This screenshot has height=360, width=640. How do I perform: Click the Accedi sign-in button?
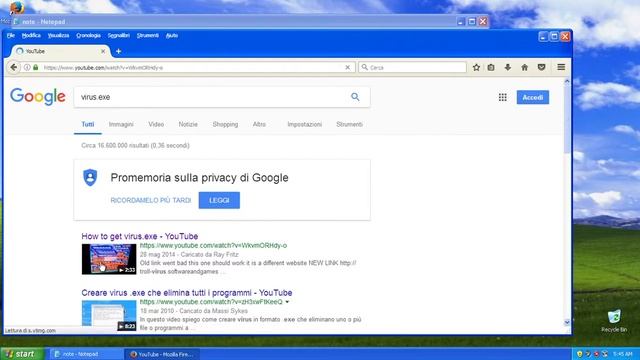pyautogui.click(x=533, y=97)
